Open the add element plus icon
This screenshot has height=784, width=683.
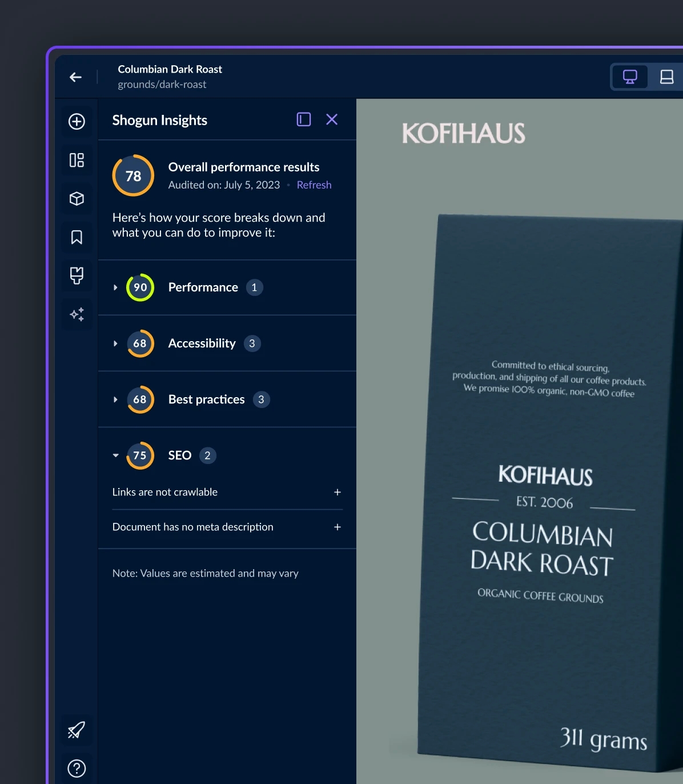77,122
